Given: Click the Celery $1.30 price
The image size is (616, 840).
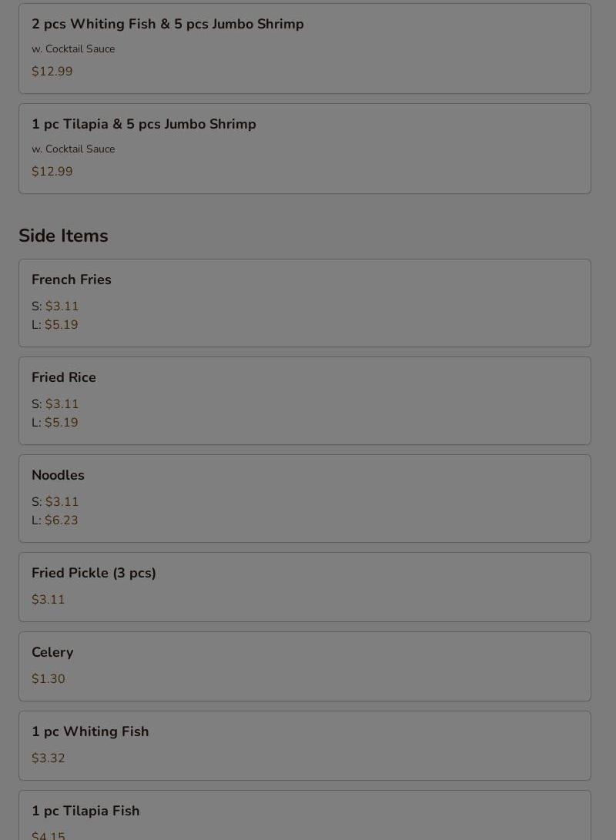Looking at the screenshot, I should click(x=49, y=679).
